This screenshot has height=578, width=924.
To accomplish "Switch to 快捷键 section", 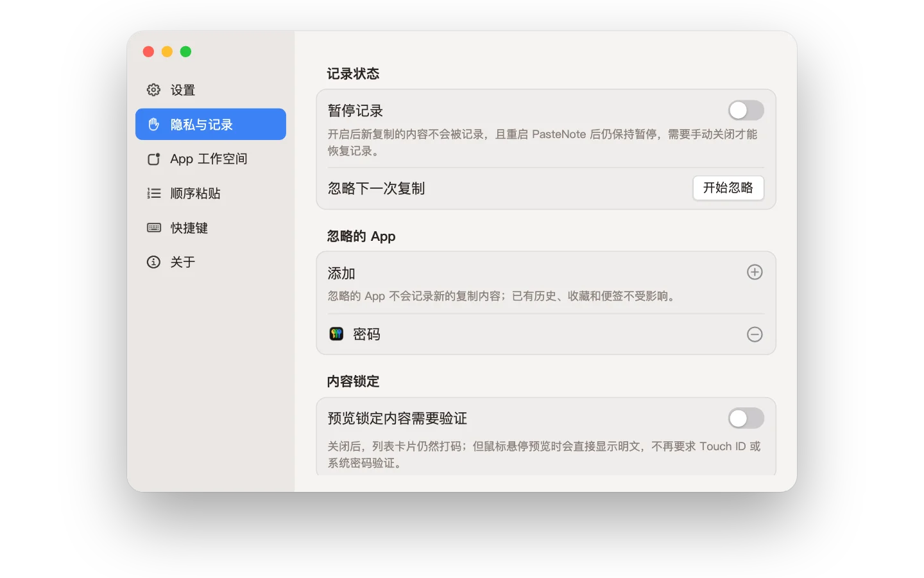I will click(x=210, y=228).
